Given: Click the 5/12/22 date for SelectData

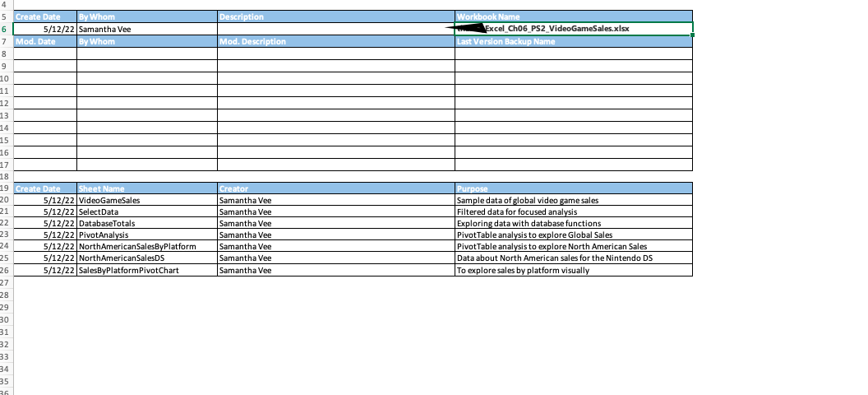Looking at the screenshot, I should pos(45,211).
